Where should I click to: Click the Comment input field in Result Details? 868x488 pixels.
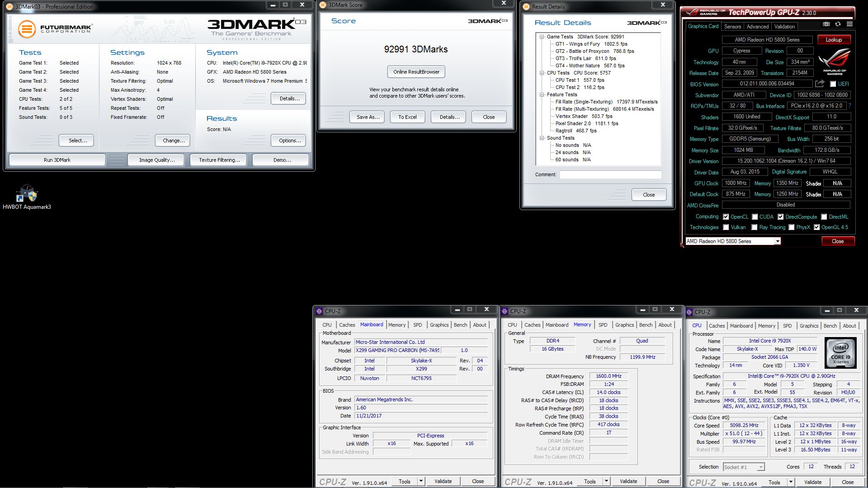tap(610, 174)
